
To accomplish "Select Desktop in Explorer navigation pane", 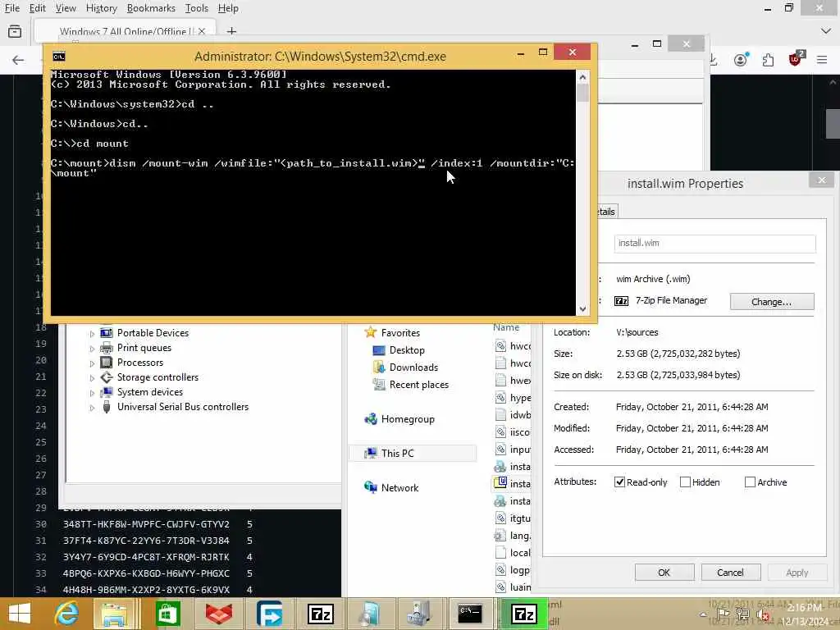I will [407, 349].
